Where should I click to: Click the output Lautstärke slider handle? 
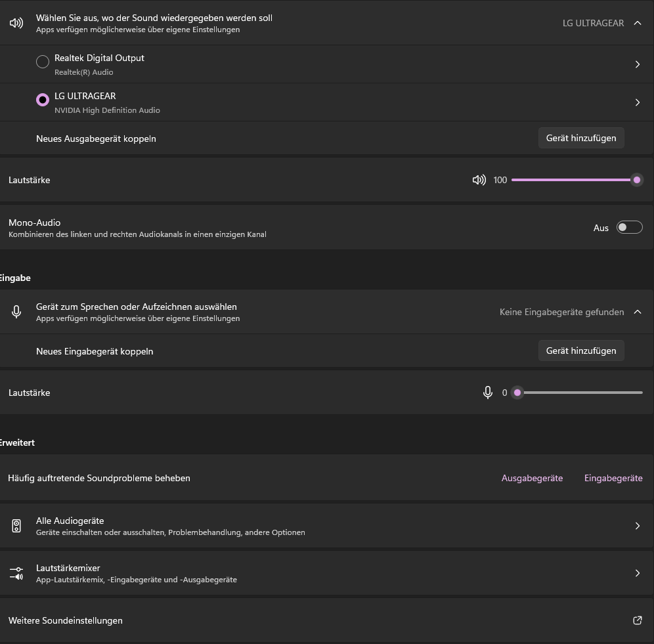point(636,180)
